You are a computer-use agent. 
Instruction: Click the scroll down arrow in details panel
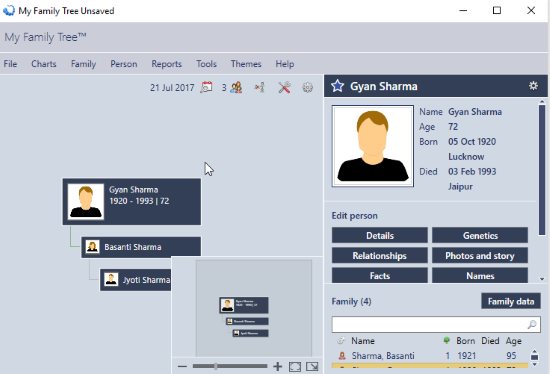(542, 279)
